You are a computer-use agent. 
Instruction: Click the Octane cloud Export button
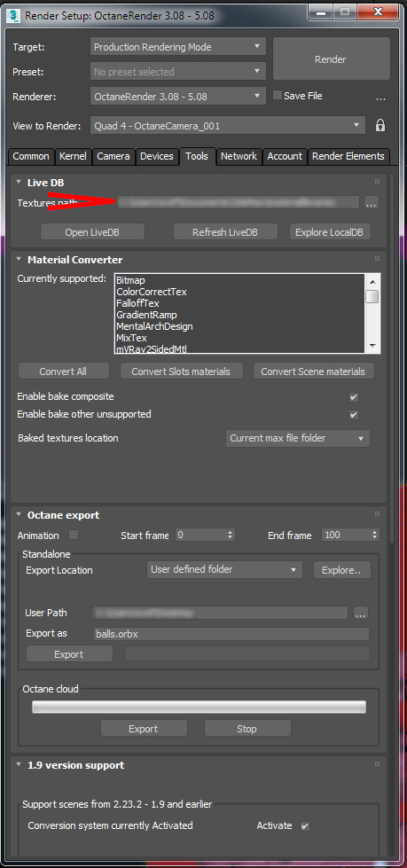coord(144,729)
